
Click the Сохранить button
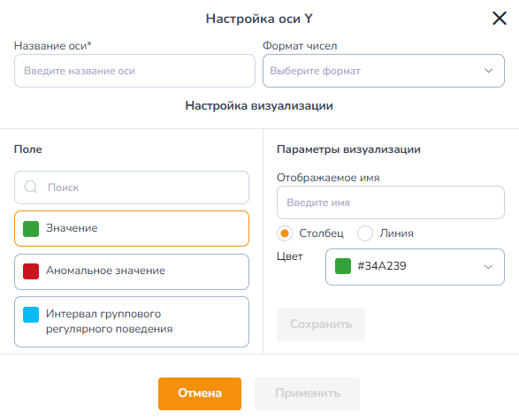[321, 325]
